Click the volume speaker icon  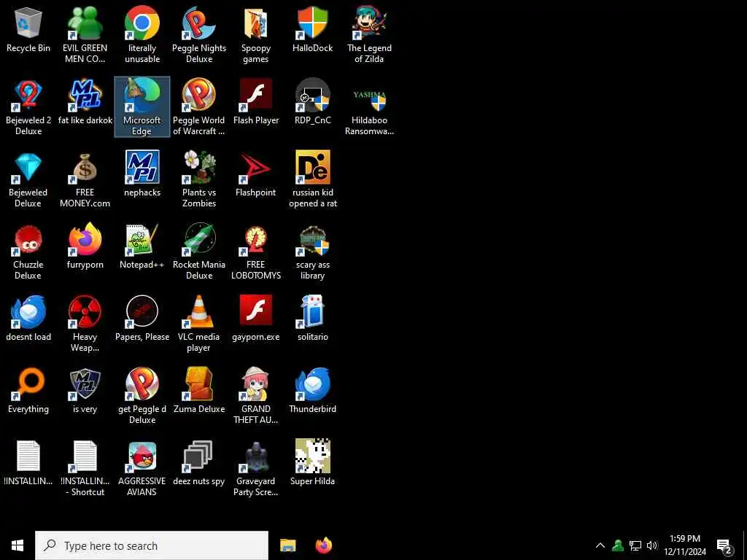point(652,545)
